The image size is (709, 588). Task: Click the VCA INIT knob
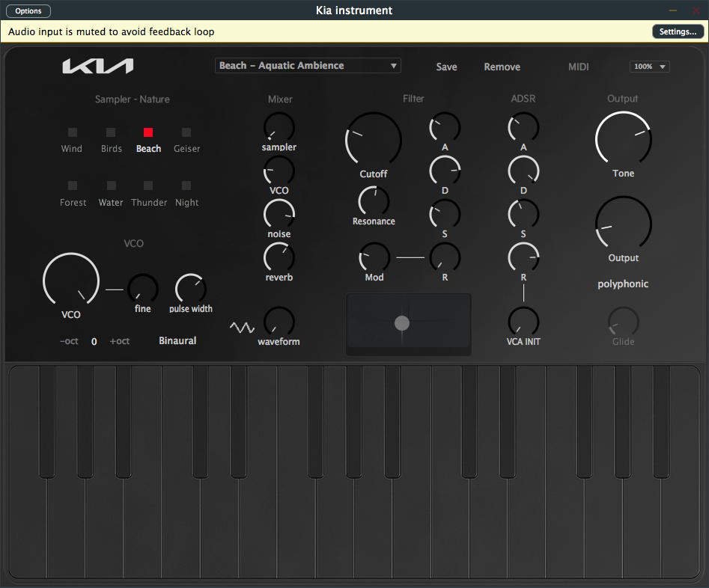[x=523, y=322]
